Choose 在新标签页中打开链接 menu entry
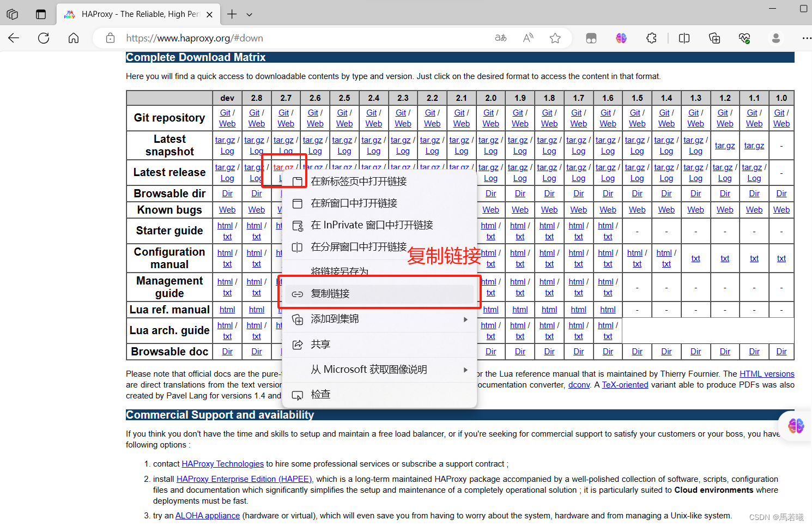Viewport: 812px width, 526px height. point(380,182)
